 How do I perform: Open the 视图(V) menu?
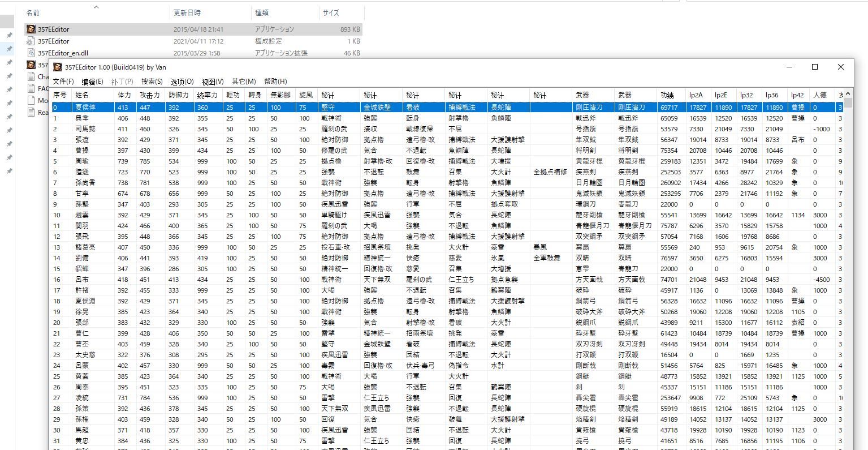(212, 81)
